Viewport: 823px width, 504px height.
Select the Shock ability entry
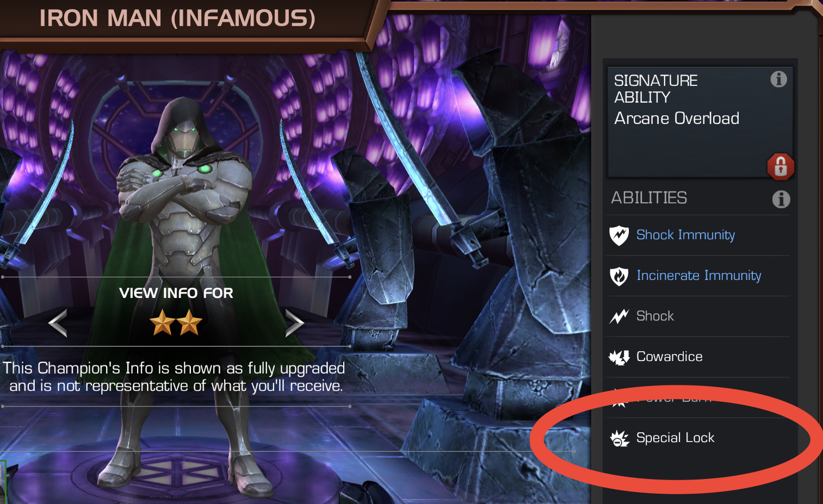click(697, 316)
